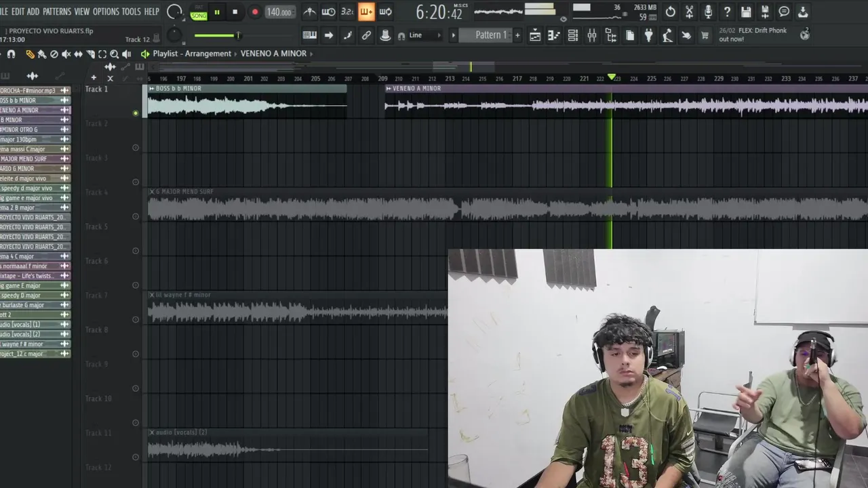Image resolution: width=868 pixels, height=488 pixels.
Task: Open the VIEW menu
Action: pyautogui.click(x=82, y=12)
